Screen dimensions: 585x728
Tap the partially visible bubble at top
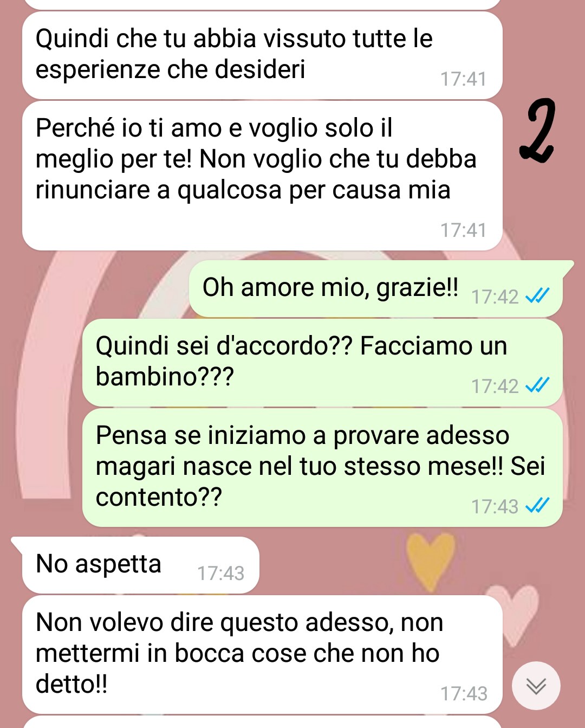coord(262,5)
